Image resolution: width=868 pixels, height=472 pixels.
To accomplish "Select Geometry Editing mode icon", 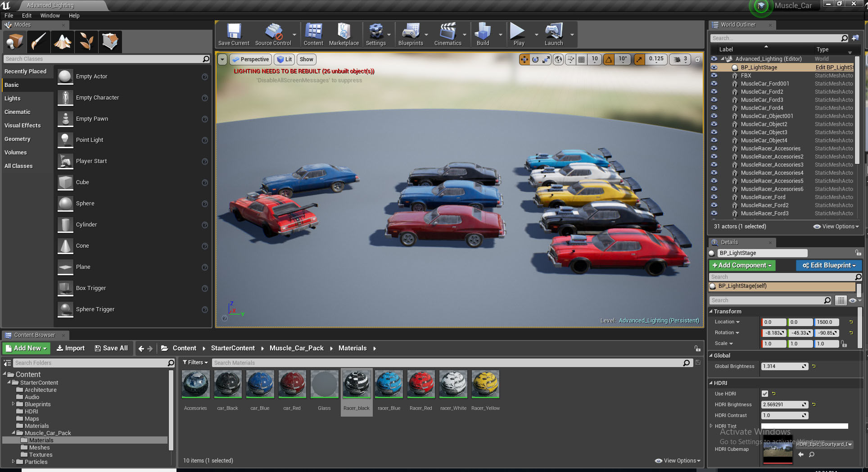I will coord(110,41).
